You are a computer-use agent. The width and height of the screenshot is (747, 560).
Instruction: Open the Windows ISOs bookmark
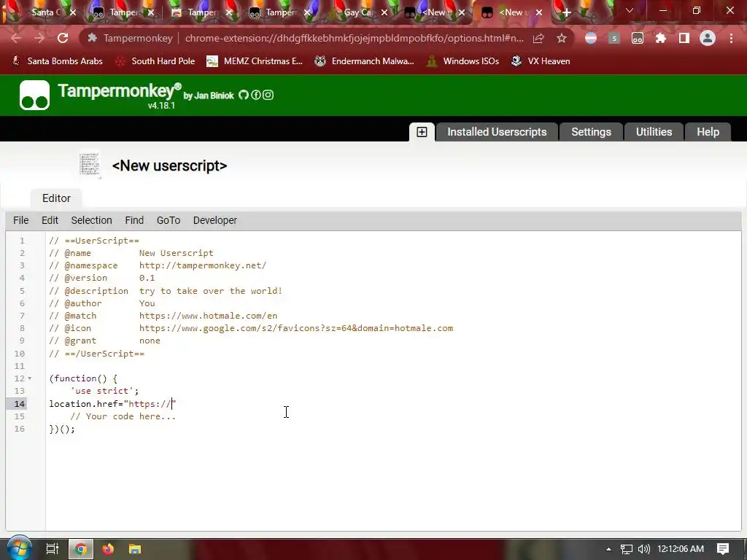pos(463,61)
